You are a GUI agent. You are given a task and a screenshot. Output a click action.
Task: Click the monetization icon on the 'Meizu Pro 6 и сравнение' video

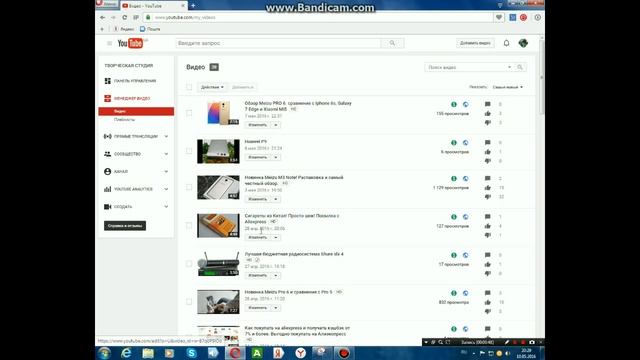[x=454, y=293]
